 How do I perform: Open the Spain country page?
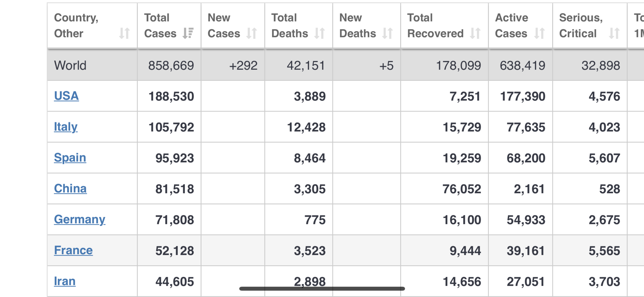click(70, 157)
